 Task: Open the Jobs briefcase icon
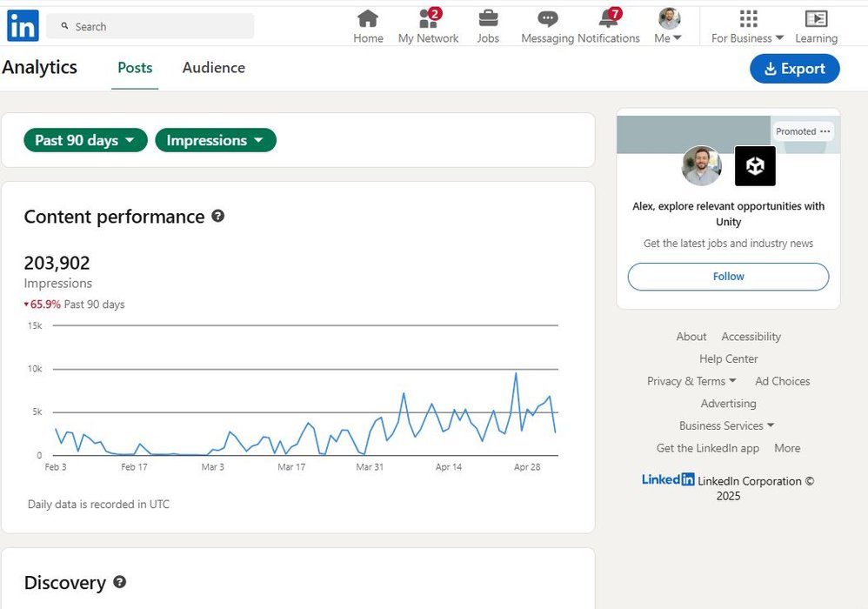tap(488, 18)
